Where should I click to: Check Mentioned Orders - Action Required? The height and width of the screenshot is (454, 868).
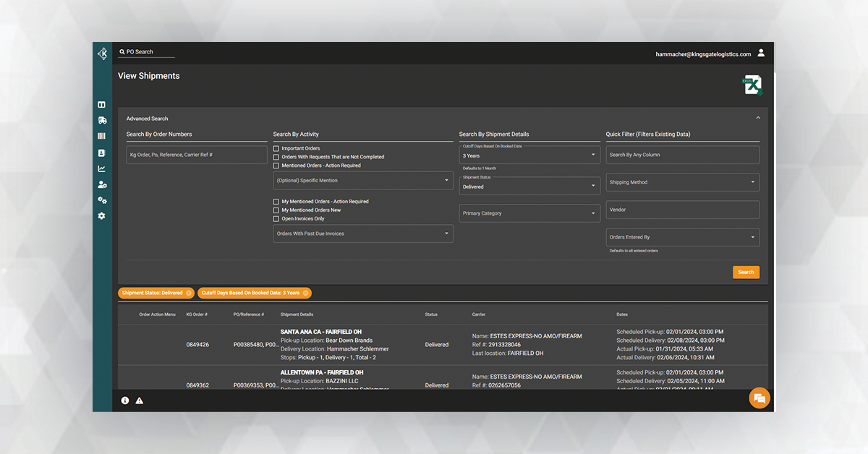pos(276,166)
